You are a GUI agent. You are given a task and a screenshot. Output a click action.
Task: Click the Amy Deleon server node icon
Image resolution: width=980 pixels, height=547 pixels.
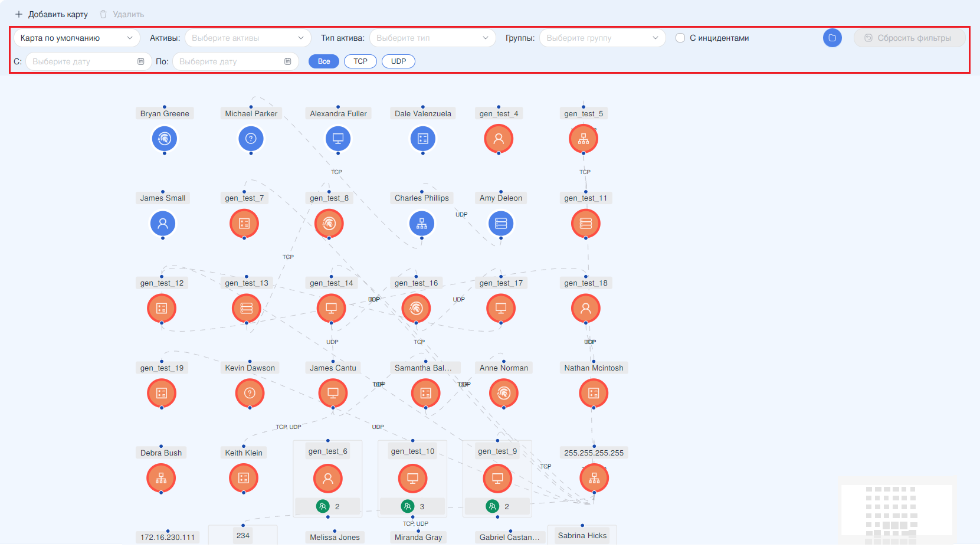pyautogui.click(x=501, y=224)
